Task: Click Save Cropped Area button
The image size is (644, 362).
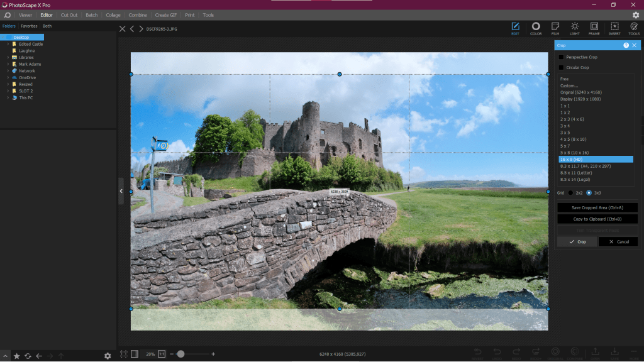Action: pyautogui.click(x=597, y=207)
